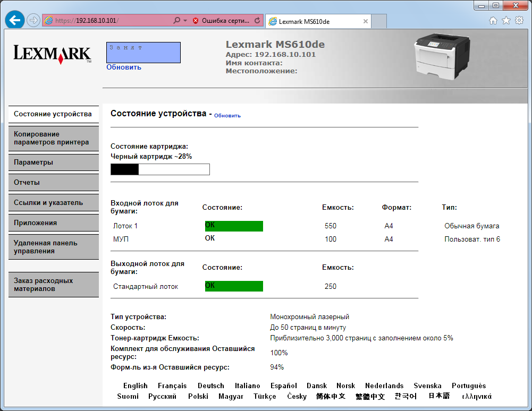Image resolution: width=532 pixels, height=411 pixels.
Task: Reload the page with the refresh icon
Action: pos(257,20)
